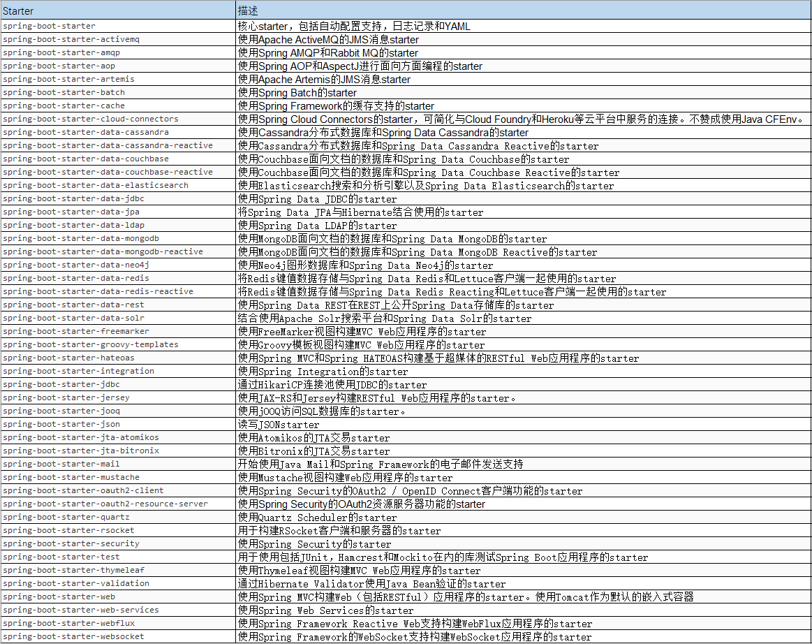Select the spring-boot-starter-mustache cell
The image size is (812, 644).
[118, 478]
